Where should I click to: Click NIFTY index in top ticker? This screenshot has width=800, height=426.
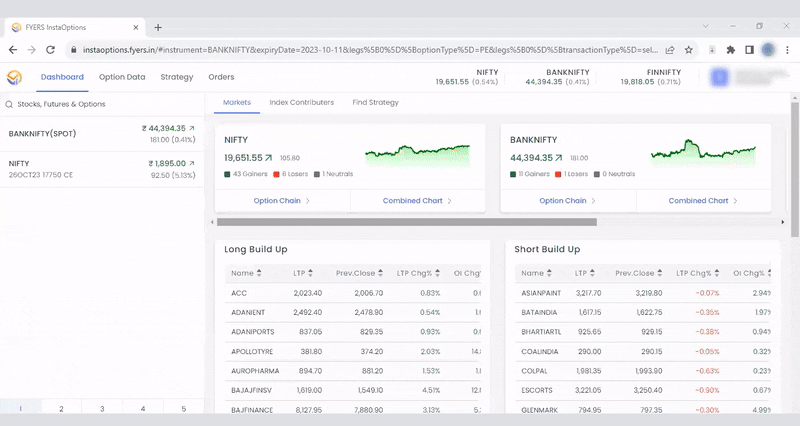467,77
